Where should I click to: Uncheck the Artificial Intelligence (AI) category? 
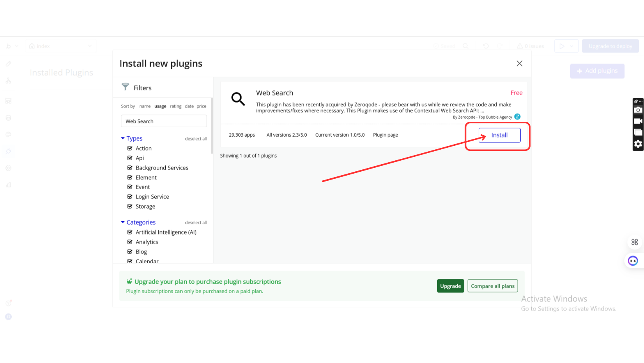[x=130, y=232]
